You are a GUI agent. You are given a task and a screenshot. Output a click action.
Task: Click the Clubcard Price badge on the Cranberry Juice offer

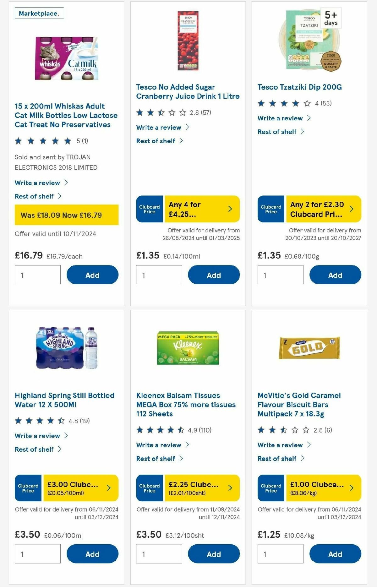[x=149, y=209]
